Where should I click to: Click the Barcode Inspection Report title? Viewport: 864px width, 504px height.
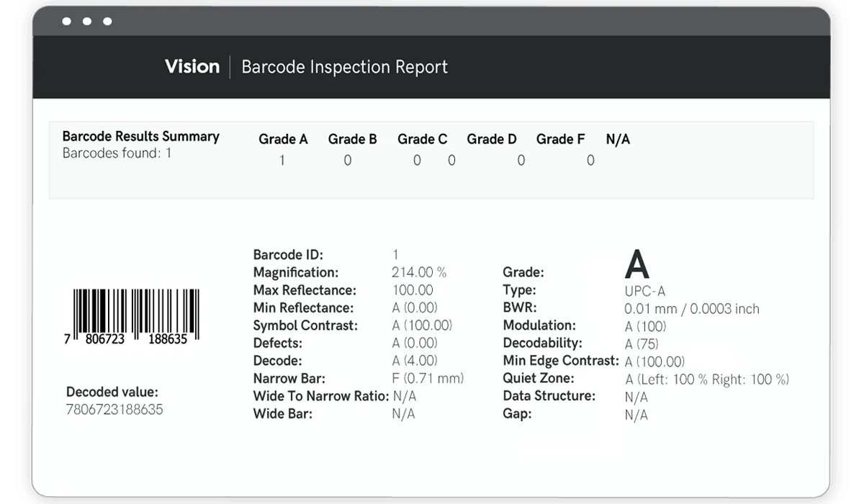click(346, 67)
